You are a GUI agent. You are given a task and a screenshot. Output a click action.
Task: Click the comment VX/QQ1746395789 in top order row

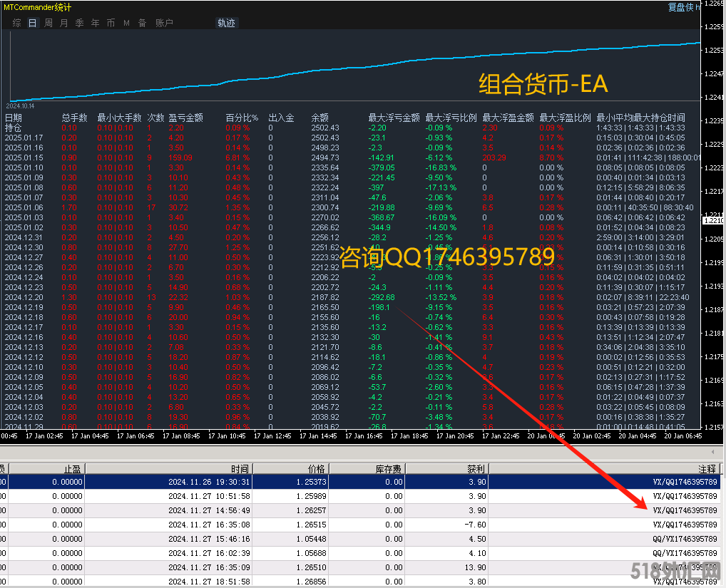click(x=685, y=482)
